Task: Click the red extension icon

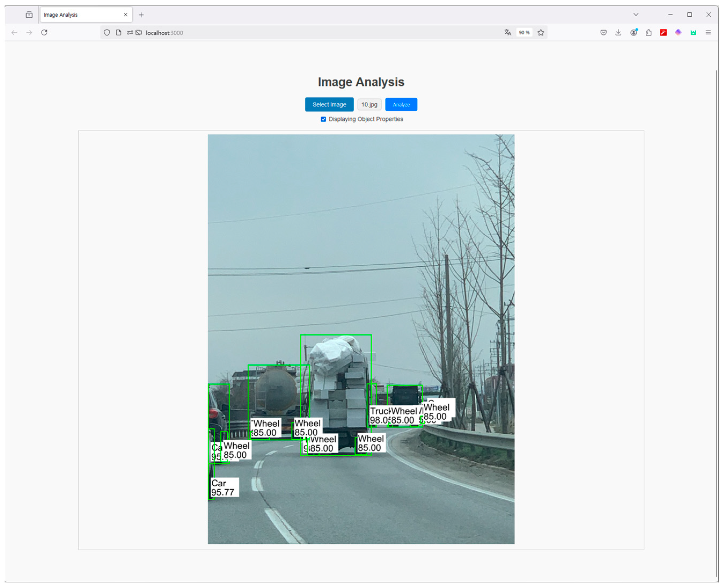Action: [663, 32]
